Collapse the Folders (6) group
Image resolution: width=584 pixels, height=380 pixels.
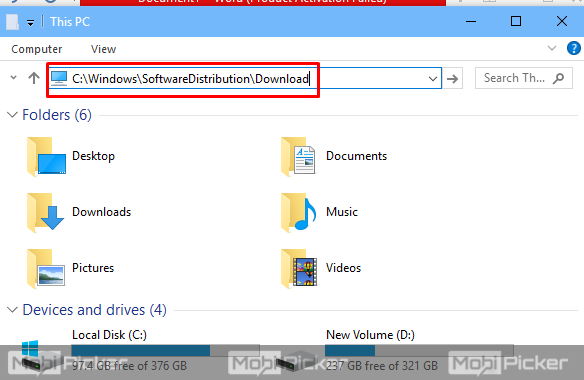(12, 115)
